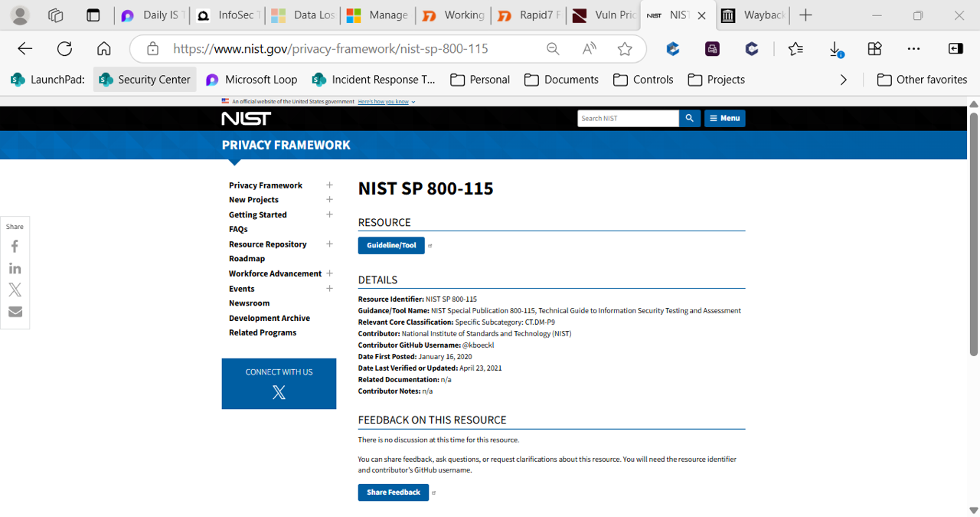Share page on LinkedIn
980x517 pixels.
tap(15, 268)
